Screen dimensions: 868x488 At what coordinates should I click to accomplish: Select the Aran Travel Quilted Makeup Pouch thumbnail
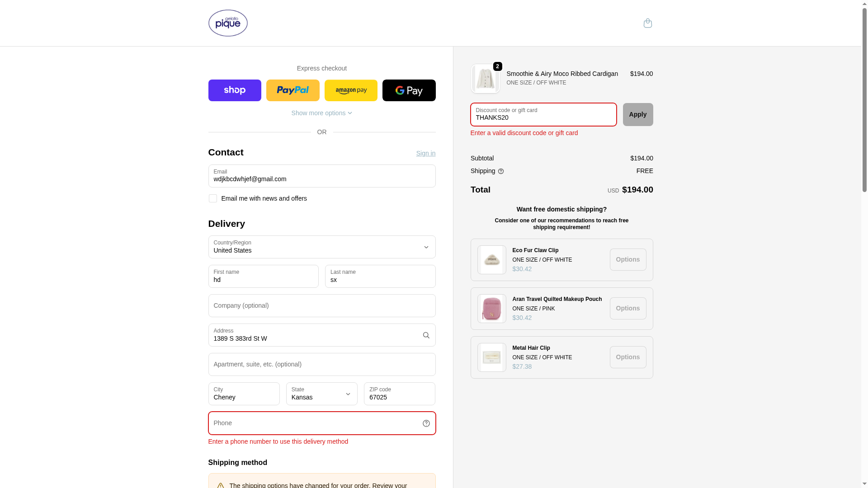click(x=491, y=309)
